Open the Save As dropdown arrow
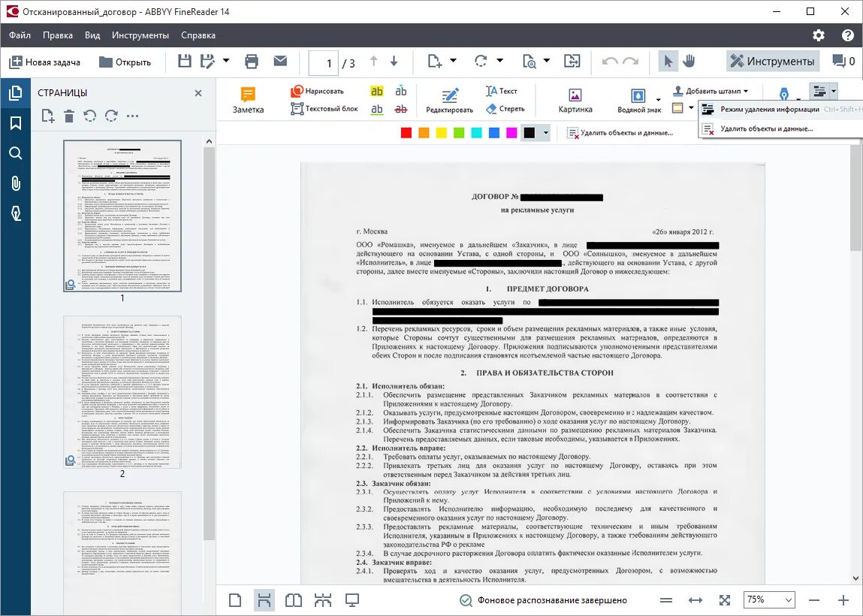The height and width of the screenshot is (616, 863). (x=226, y=61)
